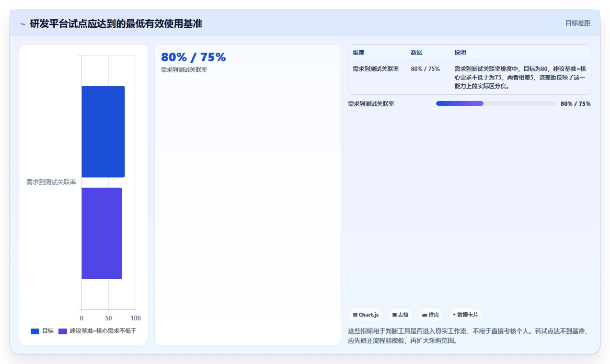Click the 目标差距 label in header

(x=577, y=23)
